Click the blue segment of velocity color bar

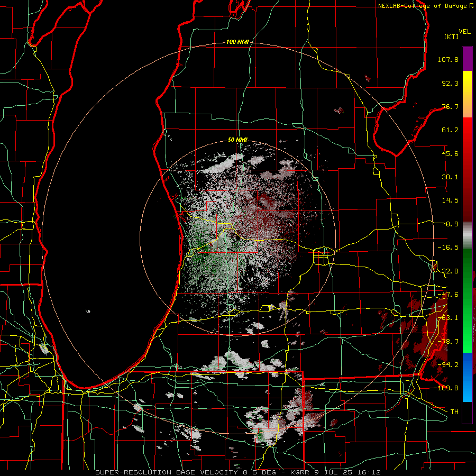point(467,377)
